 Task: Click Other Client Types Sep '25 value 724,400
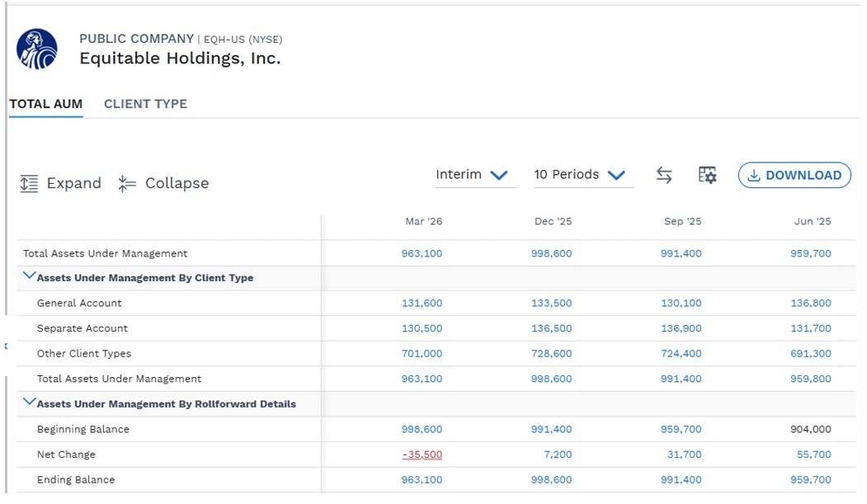point(681,354)
